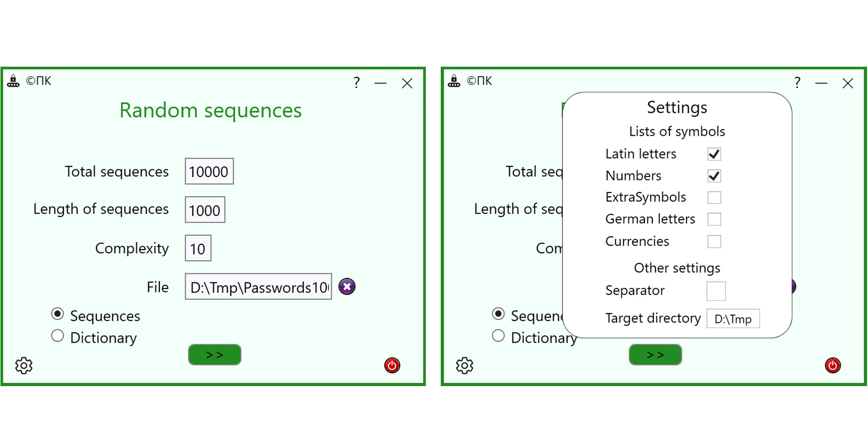
Task: Click the >> button in the right window
Action: [655, 354]
